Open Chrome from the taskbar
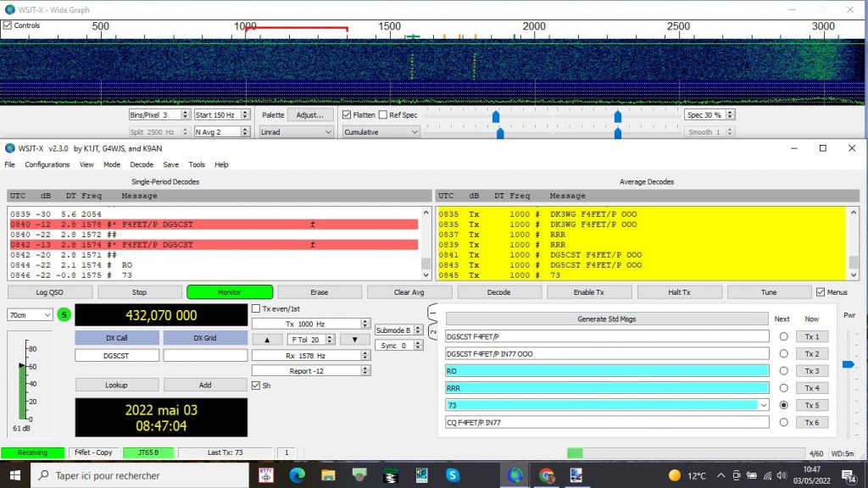This screenshot has width=868, height=488. (x=547, y=475)
